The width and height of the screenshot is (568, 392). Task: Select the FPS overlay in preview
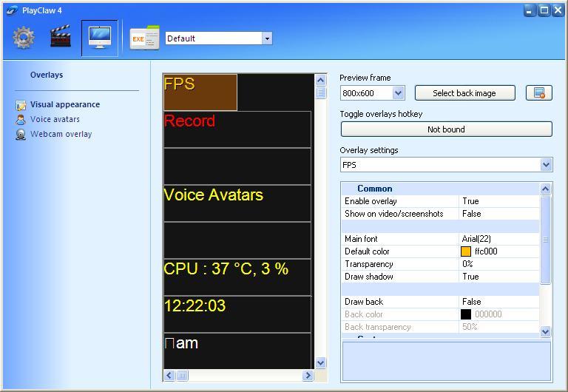point(200,92)
